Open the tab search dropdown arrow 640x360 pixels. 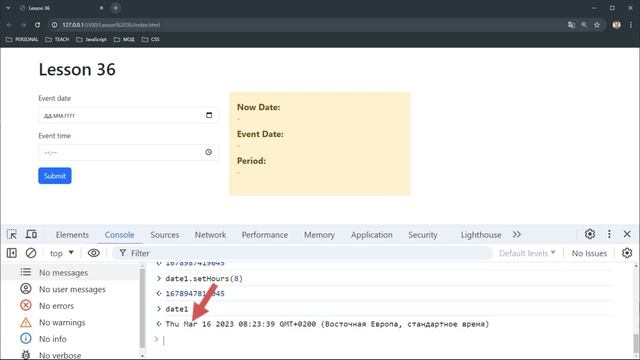pyautogui.click(x=8, y=8)
